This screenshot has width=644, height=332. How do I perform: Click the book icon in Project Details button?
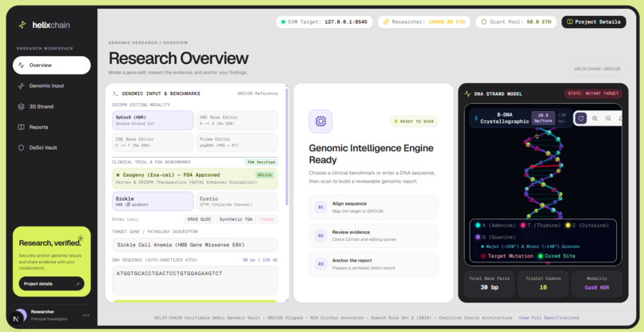click(x=570, y=22)
